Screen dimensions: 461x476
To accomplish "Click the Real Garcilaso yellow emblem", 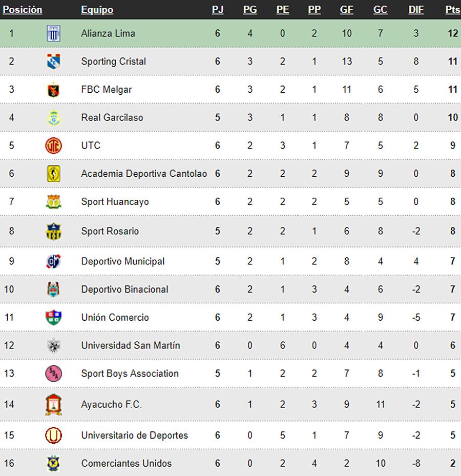I will [x=54, y=118].
